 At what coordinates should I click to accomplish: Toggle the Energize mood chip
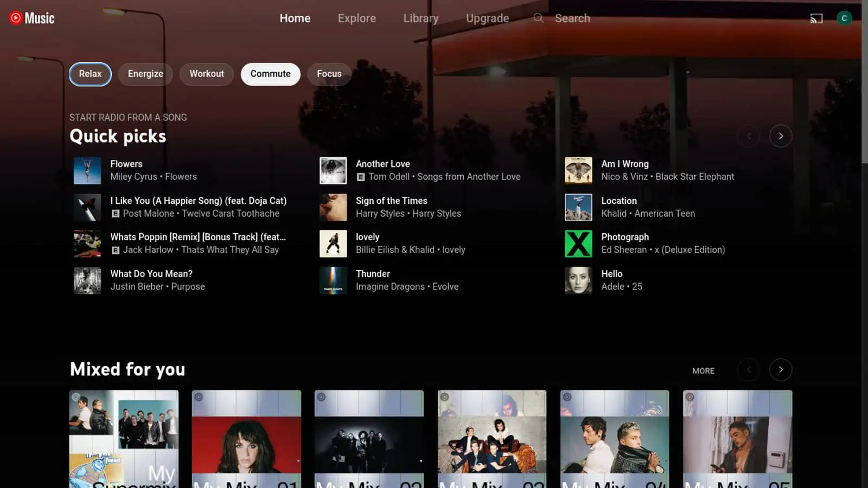(x=145, y=74)
